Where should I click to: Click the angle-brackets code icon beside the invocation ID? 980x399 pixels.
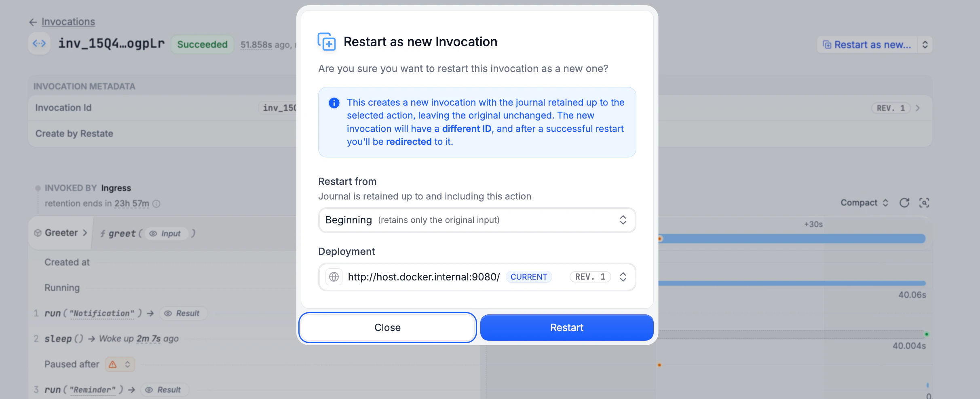(39, 43)
